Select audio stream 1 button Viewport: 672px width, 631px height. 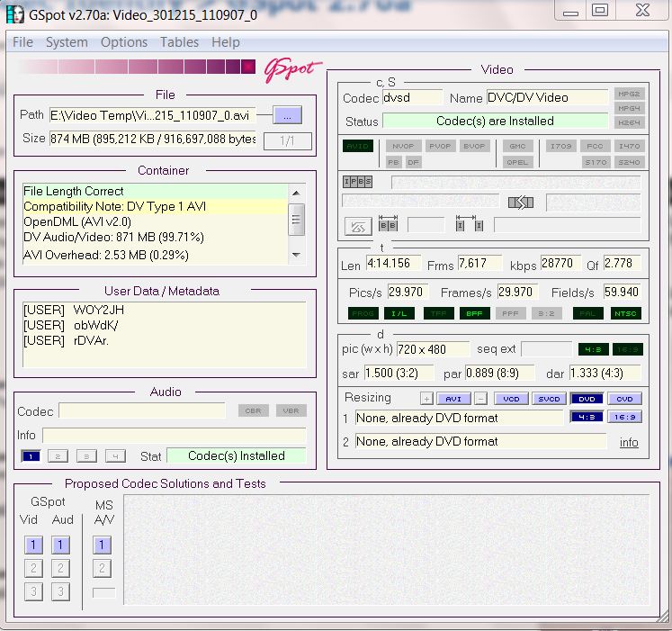(x=31, y=456)
